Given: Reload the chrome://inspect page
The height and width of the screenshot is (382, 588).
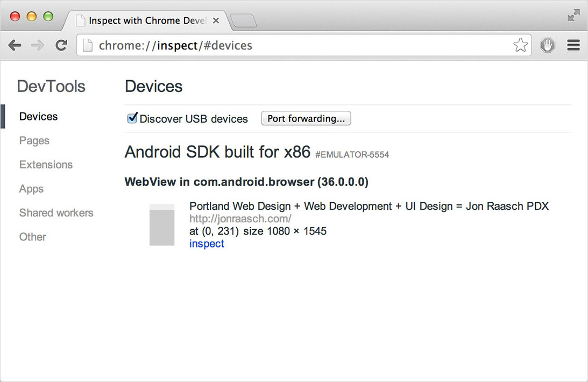Looking at the screenshot, I should coord(61,45).
